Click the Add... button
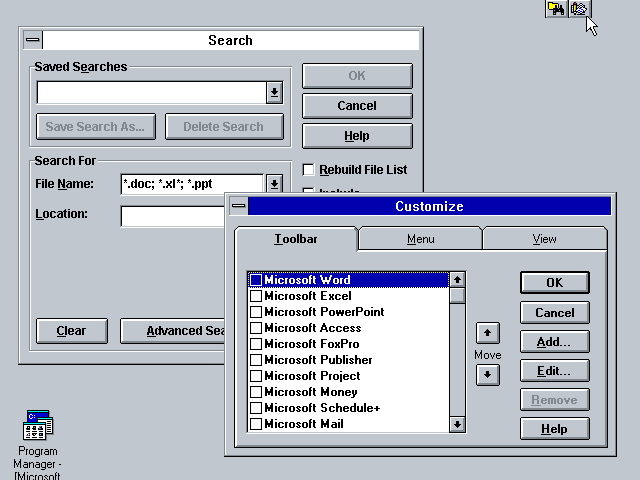This screenshot has width=640, height=480. [555, 342]
